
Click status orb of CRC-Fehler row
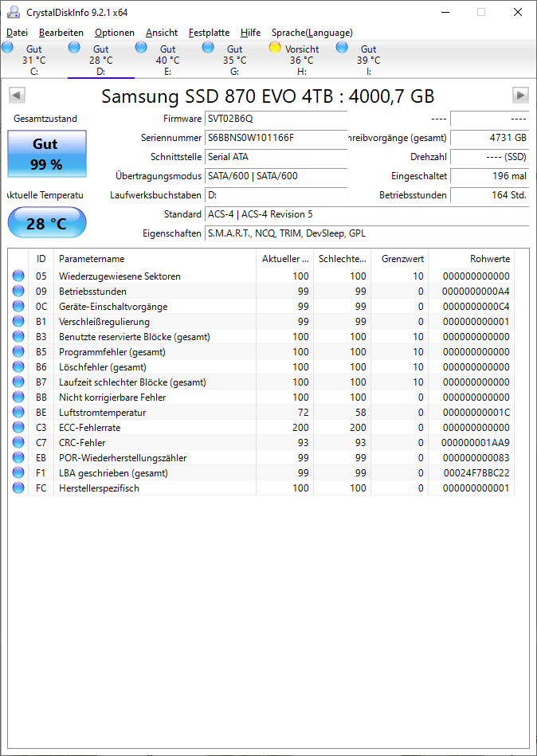click(x=18, y=443)
